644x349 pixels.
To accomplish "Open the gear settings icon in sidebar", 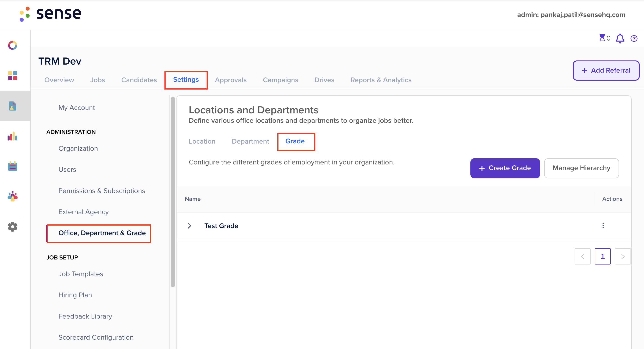I will (x=13, y=226).
